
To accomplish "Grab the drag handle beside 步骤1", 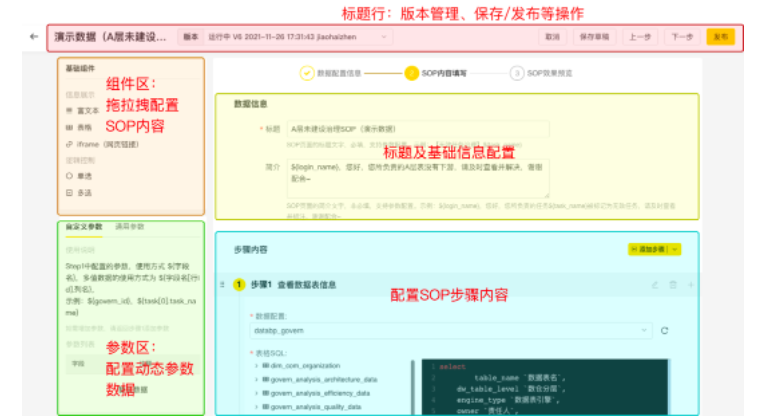I will (x=222, y=285).
